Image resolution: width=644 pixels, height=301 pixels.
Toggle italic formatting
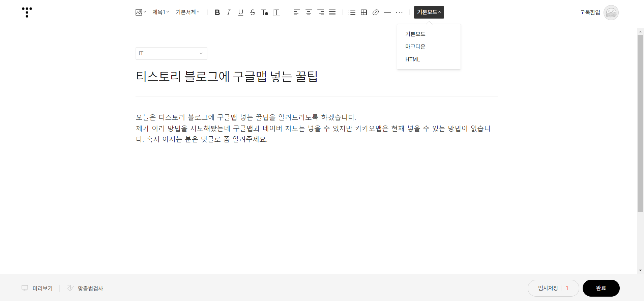pyautogui.click(x=229, y=12)
